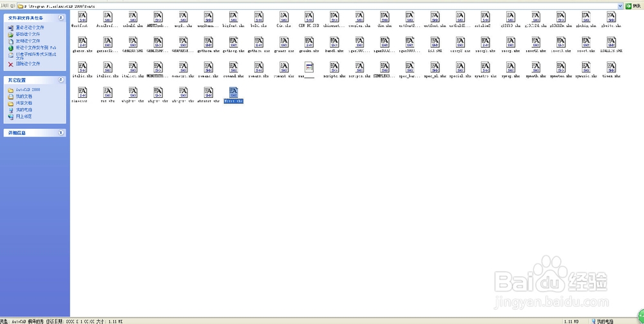Select the SIMPLEX8 font file icon

click(x=384, y=68)
